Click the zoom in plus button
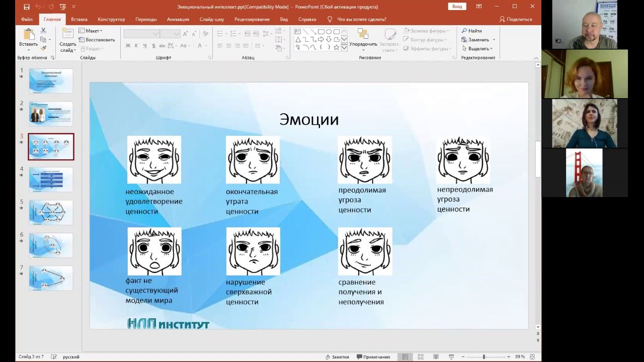Screen dimensions: 644x362 click(509, 357)
